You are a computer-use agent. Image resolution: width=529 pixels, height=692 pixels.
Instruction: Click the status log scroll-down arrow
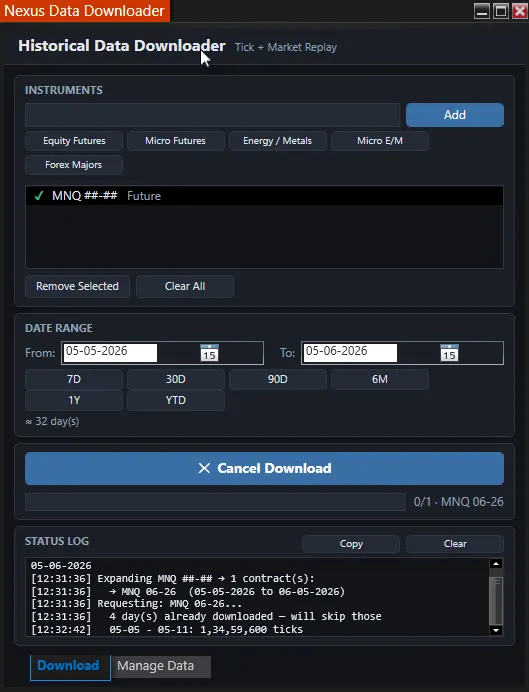[496, 630]
